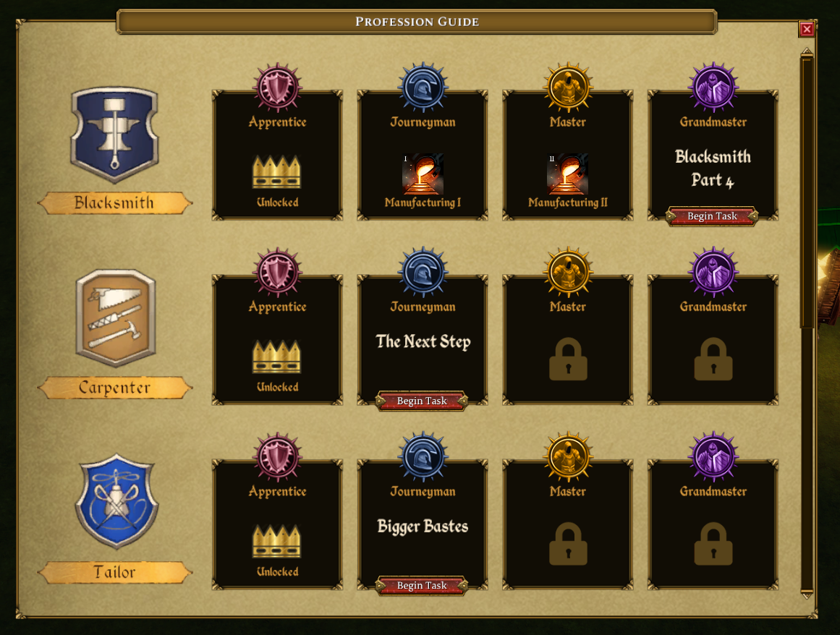Click the Manufacturing II forge icon

click(568, 174)
